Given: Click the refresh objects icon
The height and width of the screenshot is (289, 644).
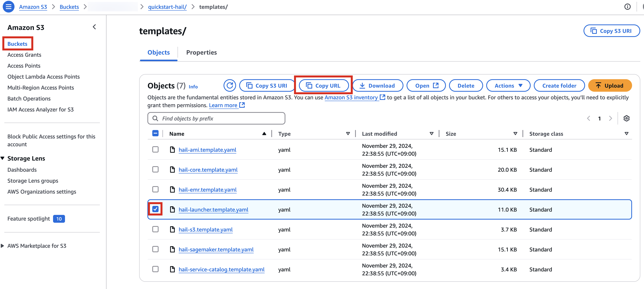Looking at the screenshot, I should (229, 86).
